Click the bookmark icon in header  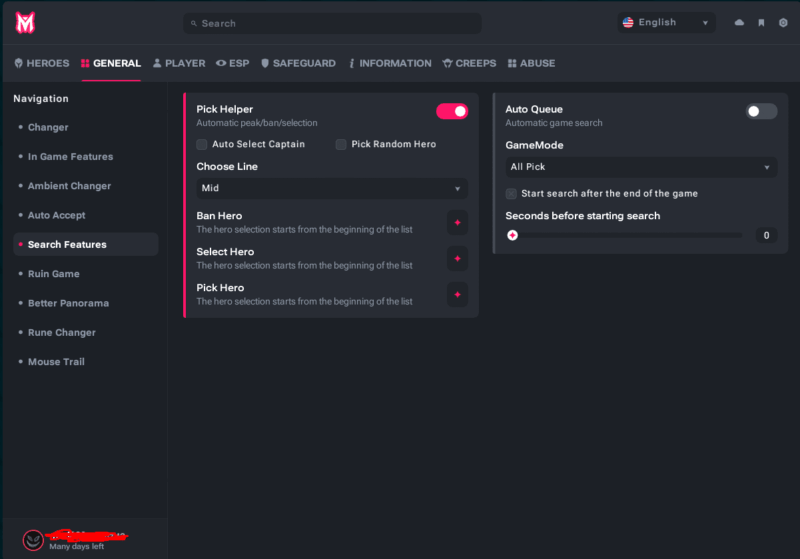tap(761, 22)
